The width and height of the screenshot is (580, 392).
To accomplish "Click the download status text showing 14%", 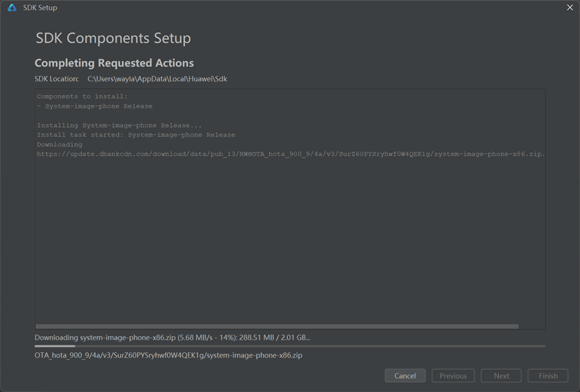I will click(173, 337).
